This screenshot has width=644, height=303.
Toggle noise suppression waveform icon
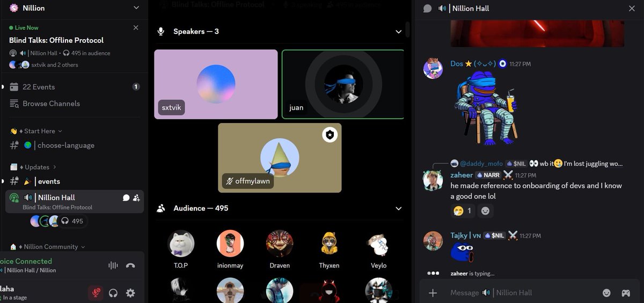pos(113,265)
